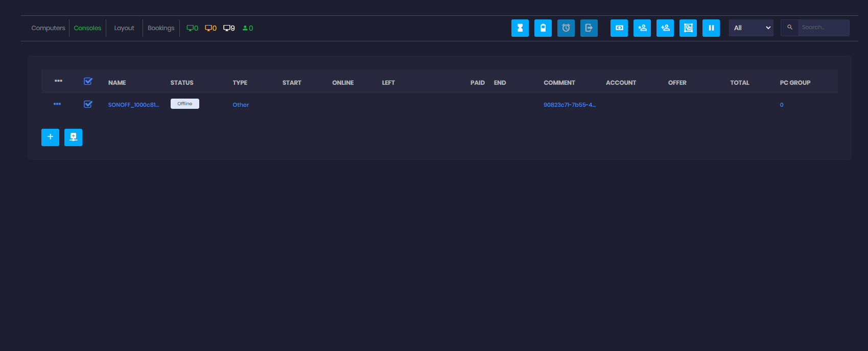
Task: Click the hourglass toolbar icon
Action: [520, 28]
